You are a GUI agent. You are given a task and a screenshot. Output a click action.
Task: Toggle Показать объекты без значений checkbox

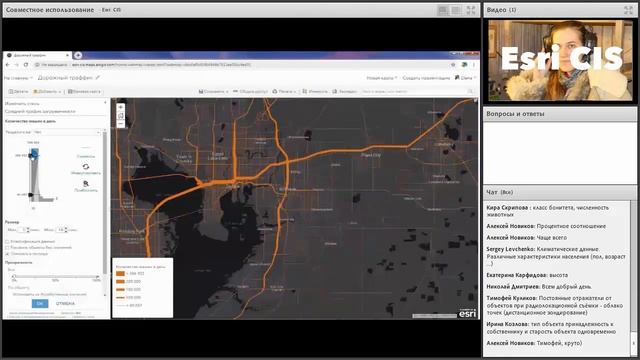pos(7,248)
